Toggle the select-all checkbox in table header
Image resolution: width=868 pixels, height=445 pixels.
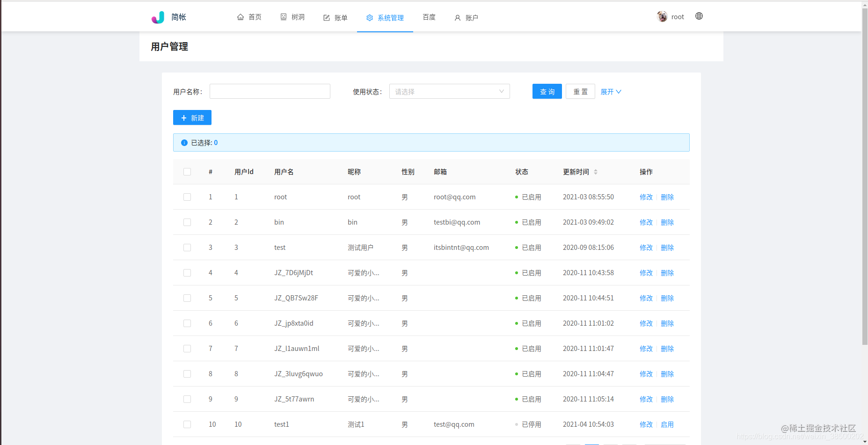tap(187, 172)
